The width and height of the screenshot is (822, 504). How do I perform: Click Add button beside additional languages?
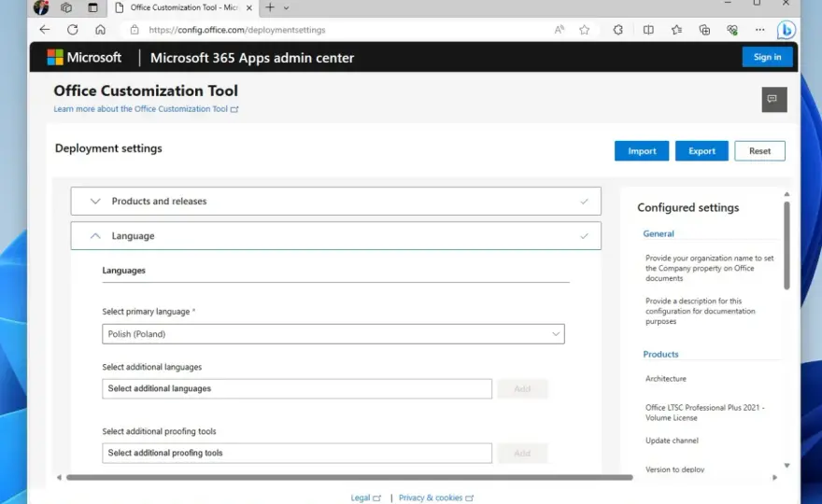[522, 389]
